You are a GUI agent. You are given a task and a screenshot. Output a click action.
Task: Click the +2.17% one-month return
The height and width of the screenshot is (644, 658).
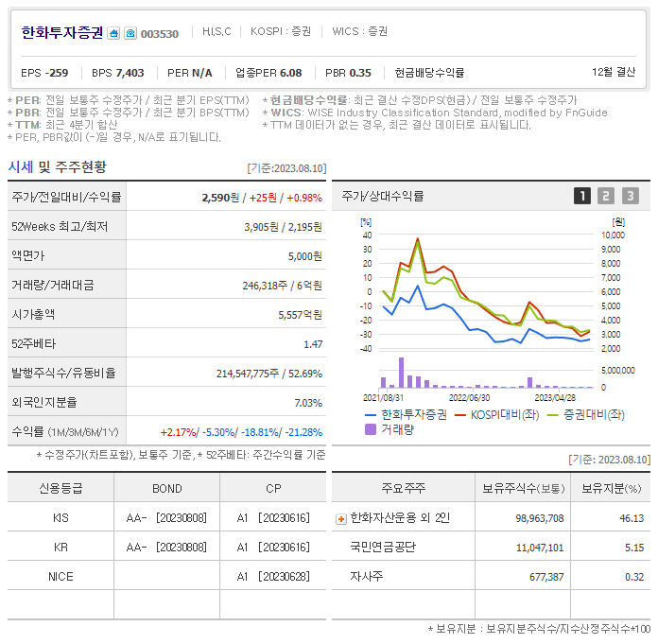pos(178,432)
